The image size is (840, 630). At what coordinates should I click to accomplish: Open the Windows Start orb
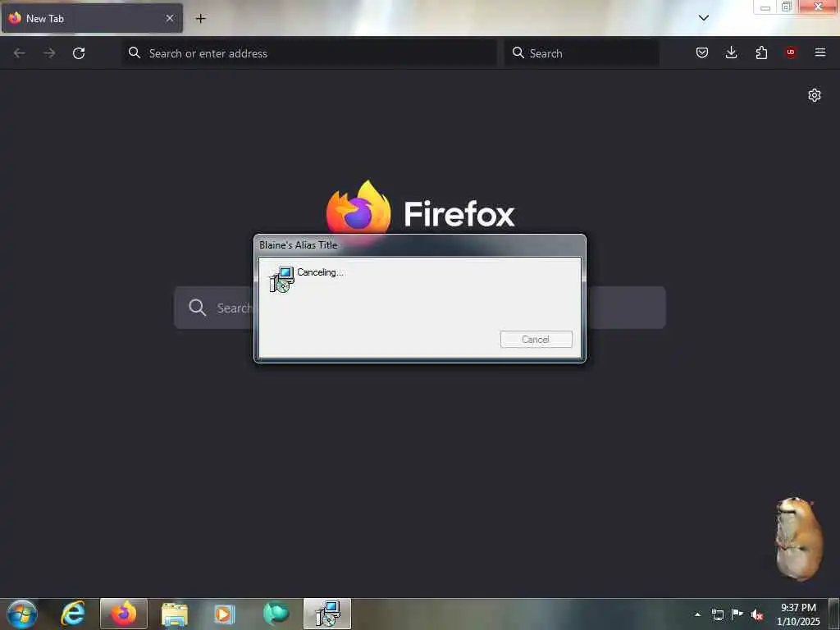tap(22, 614)
